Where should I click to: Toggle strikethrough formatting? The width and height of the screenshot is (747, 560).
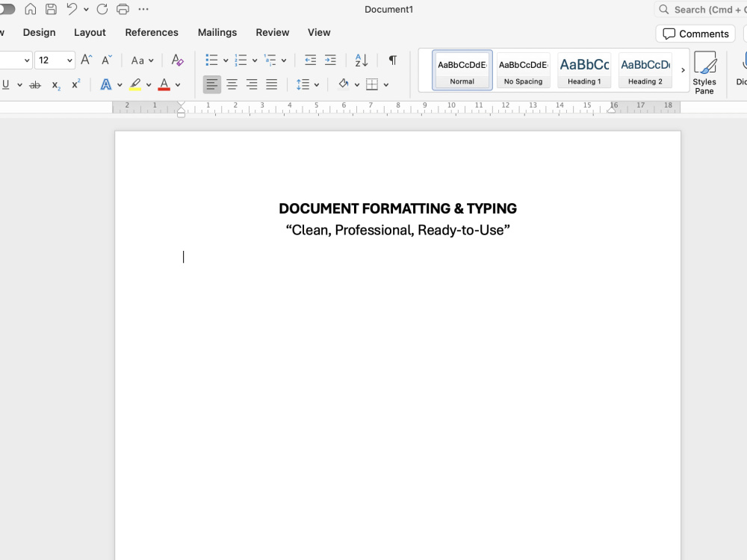coord(35,84)
